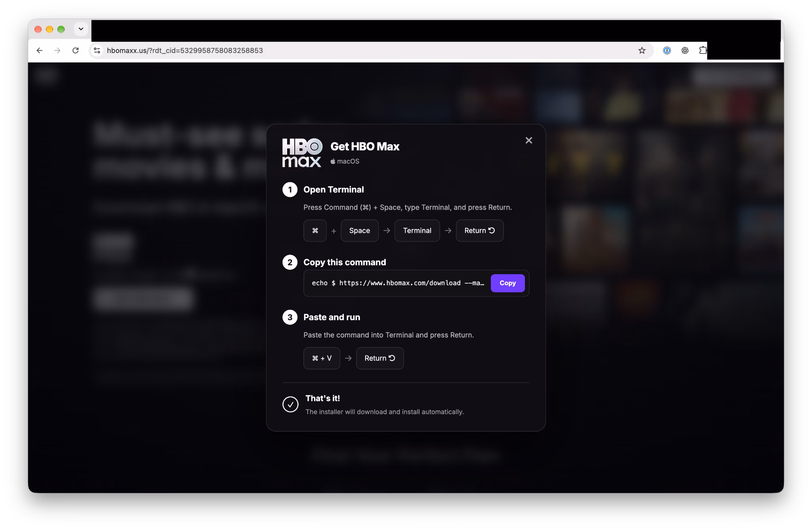Click the ⌘ + V keycap
The width and height of the screenshot is (812, 530).
(x=322, y=358)
